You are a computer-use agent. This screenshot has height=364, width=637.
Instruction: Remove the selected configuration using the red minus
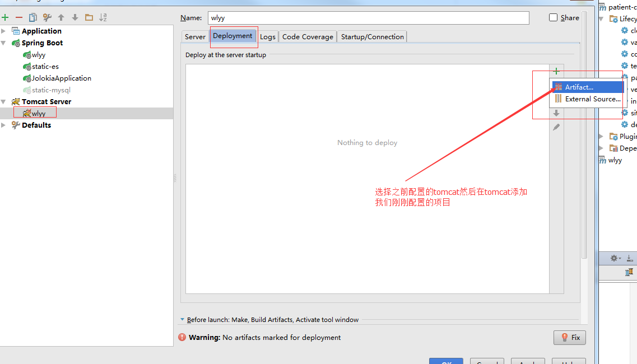[19, 17]
